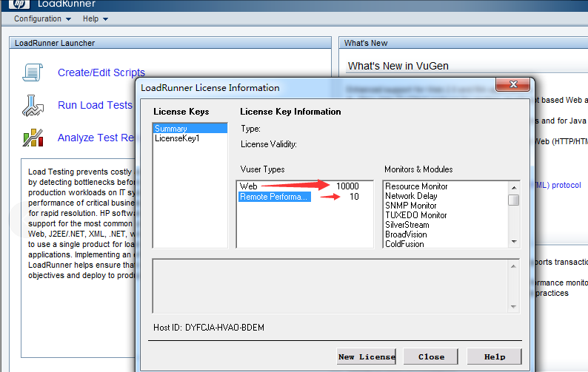The width and height of the screenshot is (588, 372).
Task: Click the LoadRunner Launcher panel title
Action: tap(55, 43)
